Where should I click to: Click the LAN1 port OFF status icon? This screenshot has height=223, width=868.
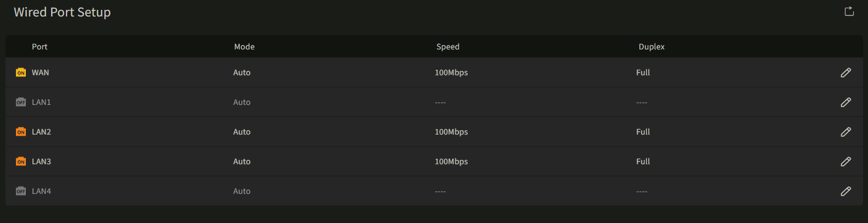[x=21, y=102]
